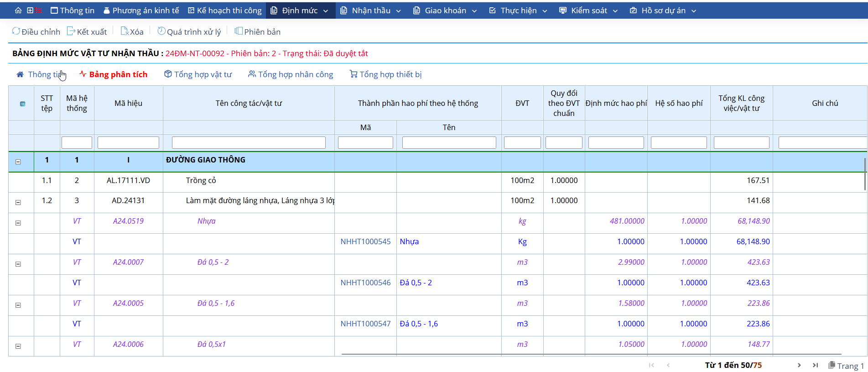The width and height of the screenshot is (868, 372).
Task: Focus the Tổng KL công việc/vật tư filter box
Action: coord(742,142)
